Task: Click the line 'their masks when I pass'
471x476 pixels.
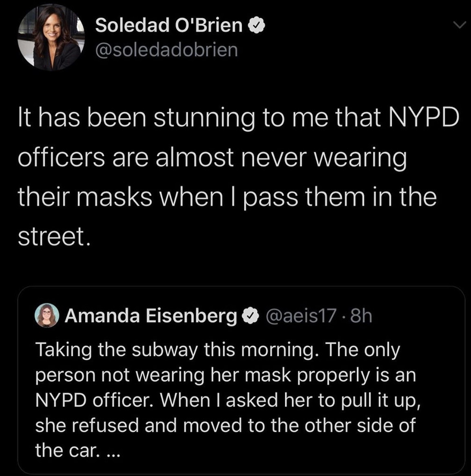Action: (227, 197)
